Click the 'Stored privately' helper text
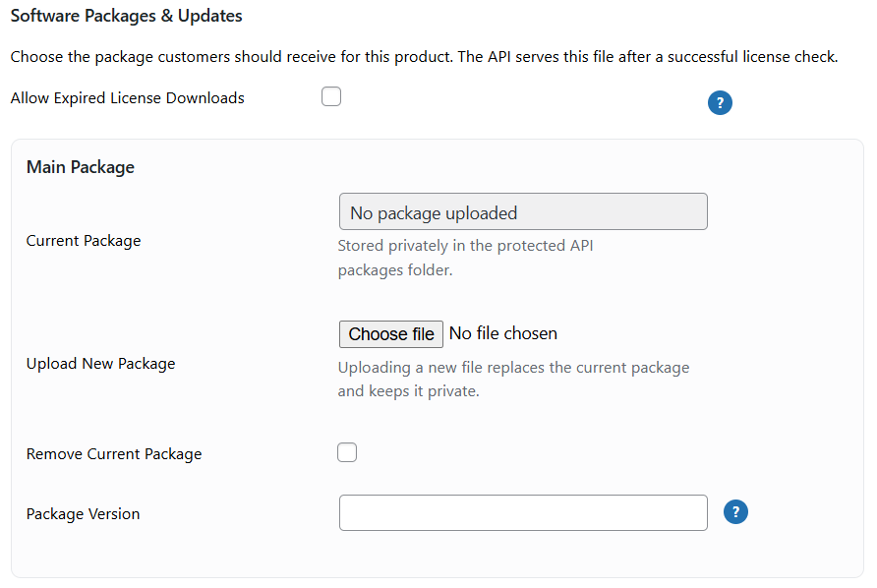The height and width of the screenshot is (588, 877). click(465, 246)
